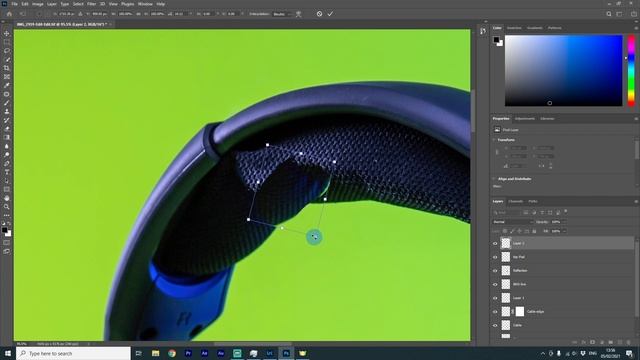Toggle visibility of the Reflection layer
The height and width of the screenshot is (360, 640).
coord(495,271)
